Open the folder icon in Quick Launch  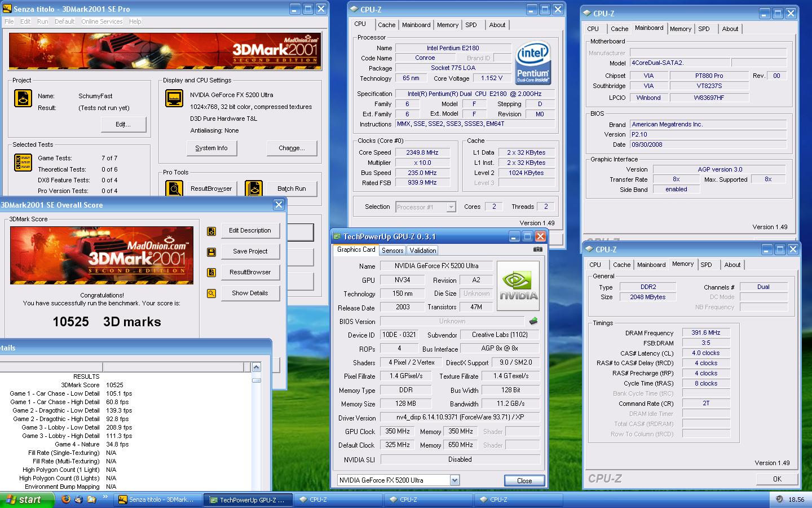(x=91, y=500)
